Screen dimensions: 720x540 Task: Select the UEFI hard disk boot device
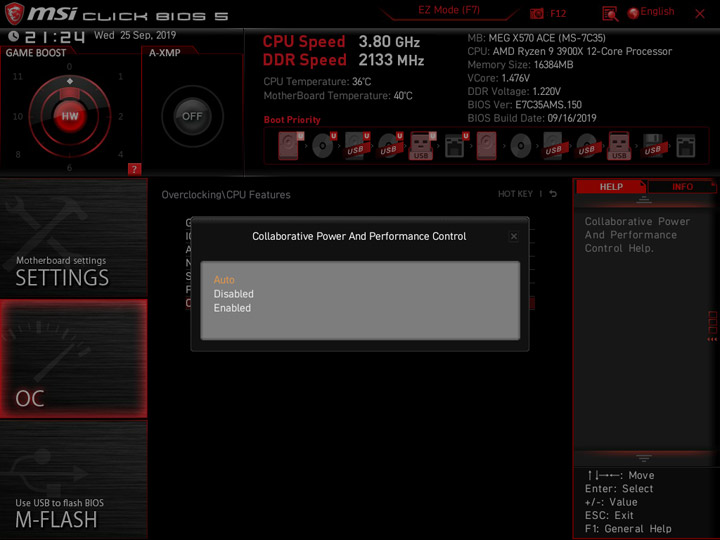(x=290, y=146)
